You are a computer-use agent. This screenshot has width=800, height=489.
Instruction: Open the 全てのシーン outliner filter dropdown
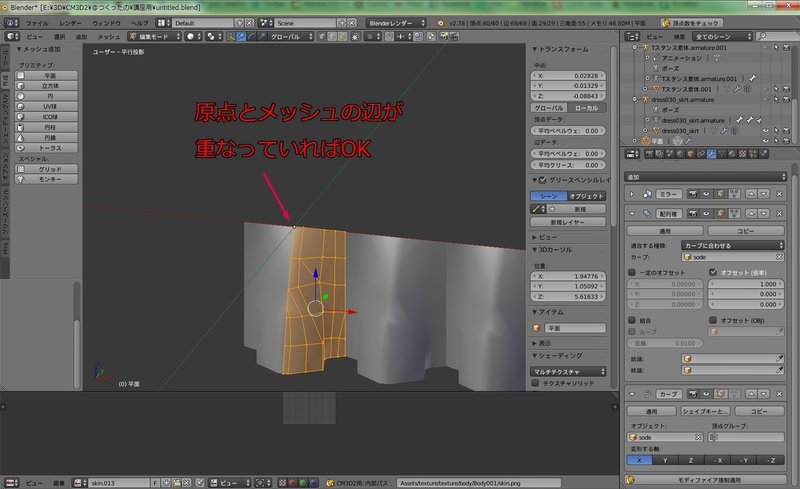pyautogui.click(x=722, y=37)
